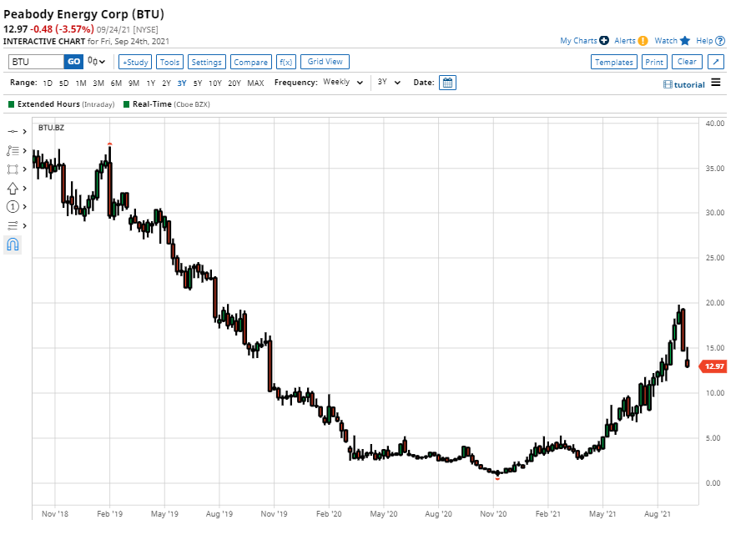The width and height of the screenshot is (756, 545).
Task: Click the GO button
Action: 73,62
